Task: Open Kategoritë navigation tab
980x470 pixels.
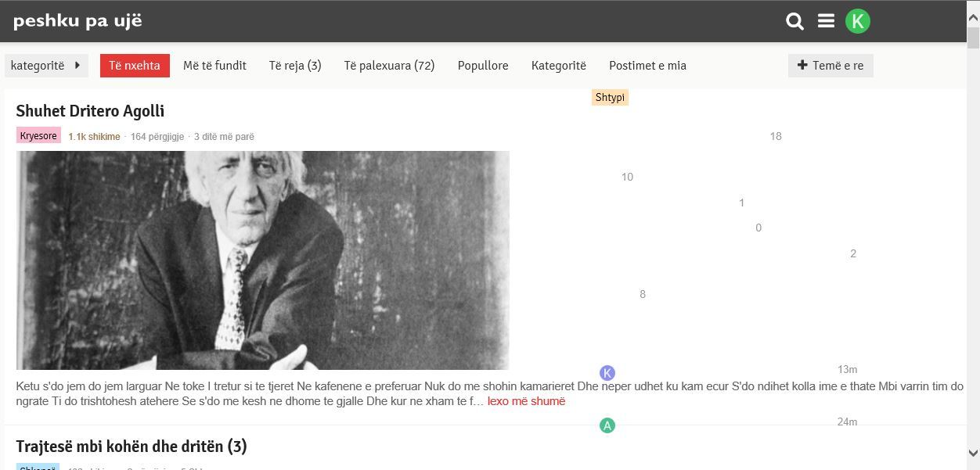Action: pos(558,66)
